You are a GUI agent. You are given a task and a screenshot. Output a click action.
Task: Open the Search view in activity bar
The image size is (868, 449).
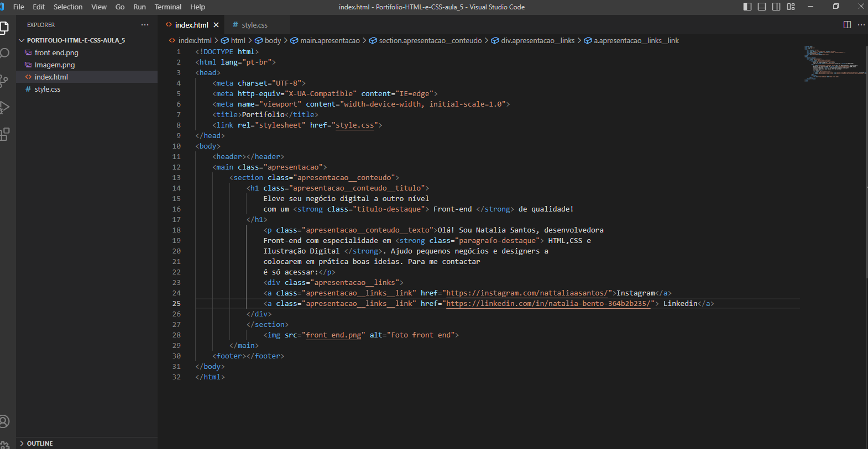[4, 54]
